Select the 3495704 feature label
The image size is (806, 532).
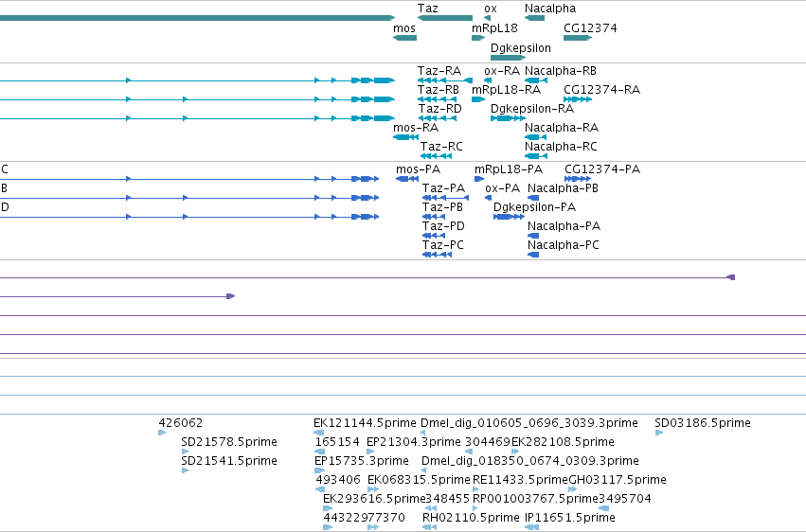click(x=625, y=499)
